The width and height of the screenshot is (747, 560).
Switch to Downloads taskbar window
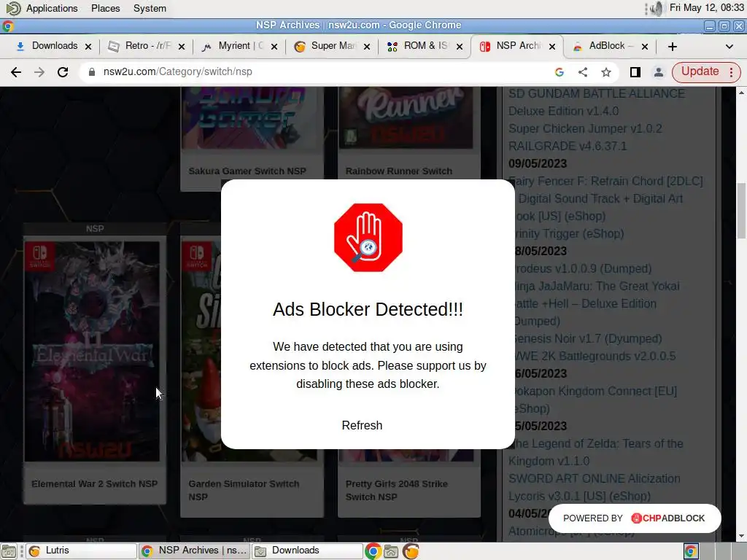pyautogui.click(x=307, y=551)
